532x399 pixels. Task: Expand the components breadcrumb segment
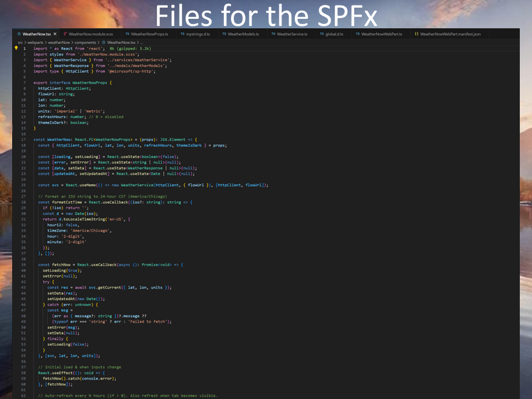click(85, 43)
